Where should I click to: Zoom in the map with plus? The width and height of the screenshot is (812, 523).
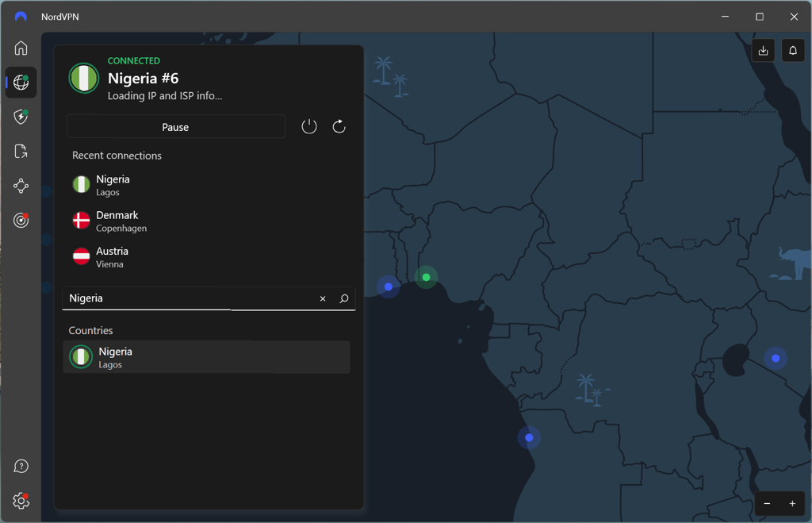click(792, 503)
